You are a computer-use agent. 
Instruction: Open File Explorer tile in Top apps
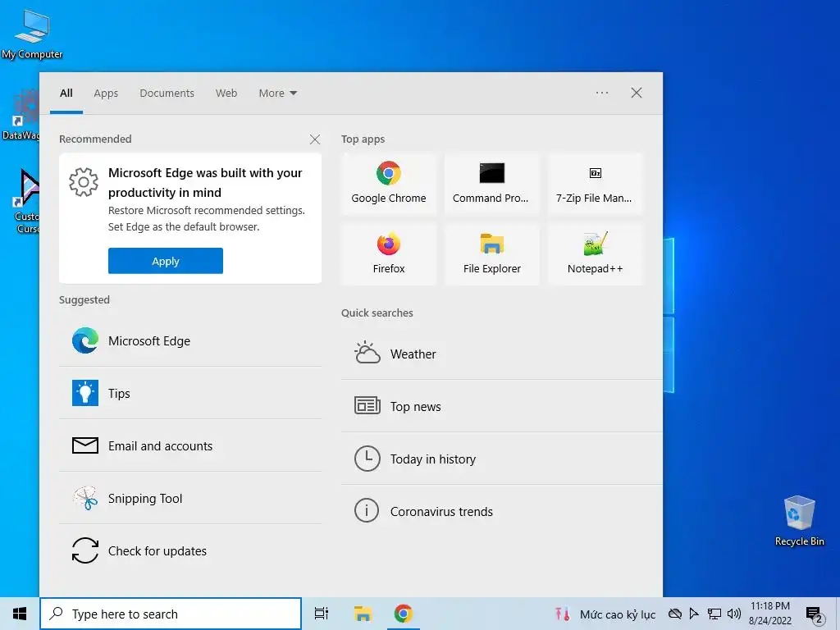491,254
